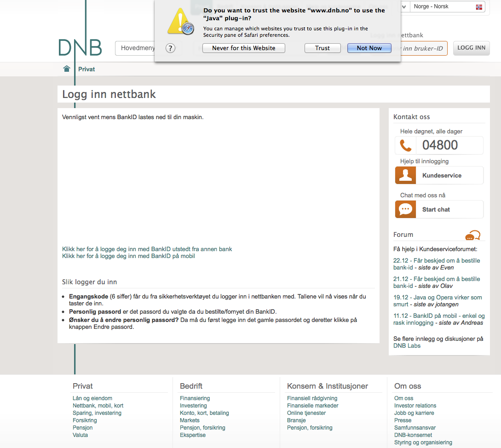The image size is (501, 448).
Task: Click the Norwegian flag icon
Action: tap(479, 7)
